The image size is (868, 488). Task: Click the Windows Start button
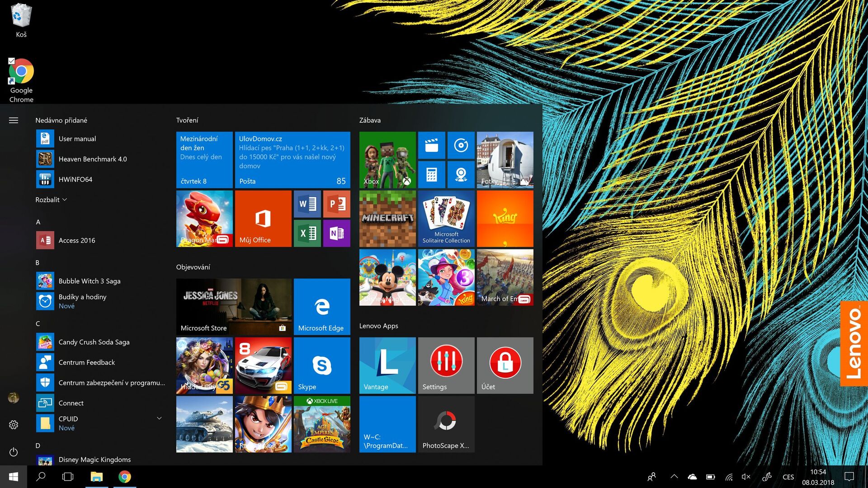13,476
